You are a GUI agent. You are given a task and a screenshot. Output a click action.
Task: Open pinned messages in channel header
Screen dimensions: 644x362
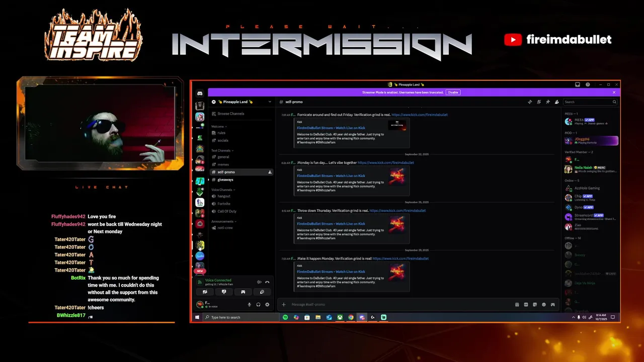pyautogui.click(x=548, y=102)
